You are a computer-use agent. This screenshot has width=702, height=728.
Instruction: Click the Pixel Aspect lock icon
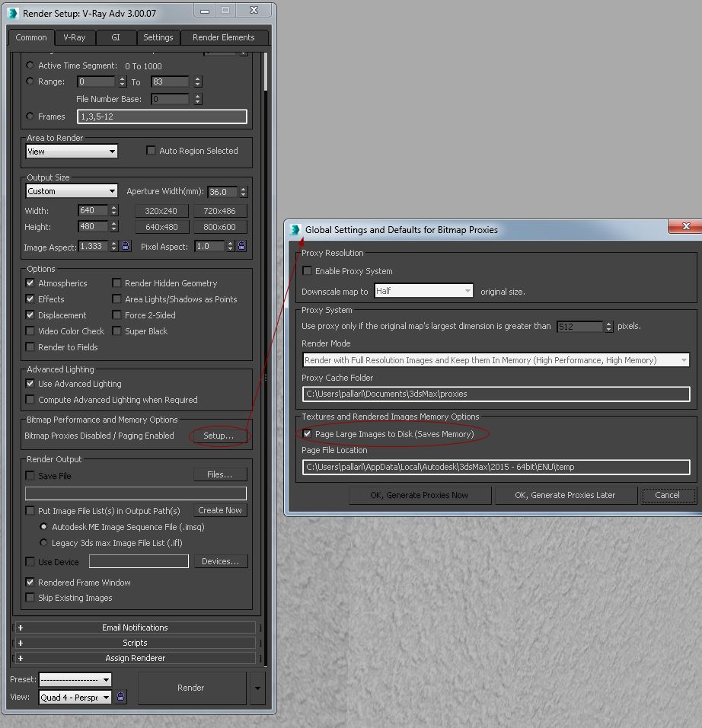[x=241, y=246]
